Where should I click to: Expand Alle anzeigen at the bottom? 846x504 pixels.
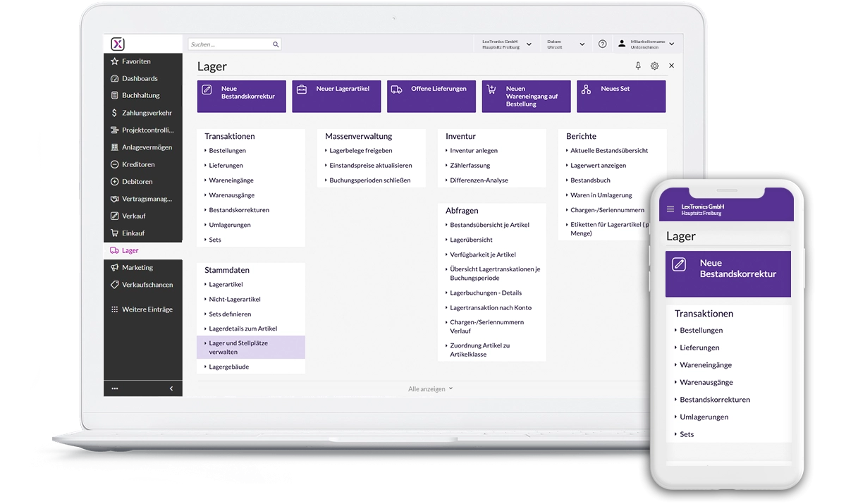[430, 388]
